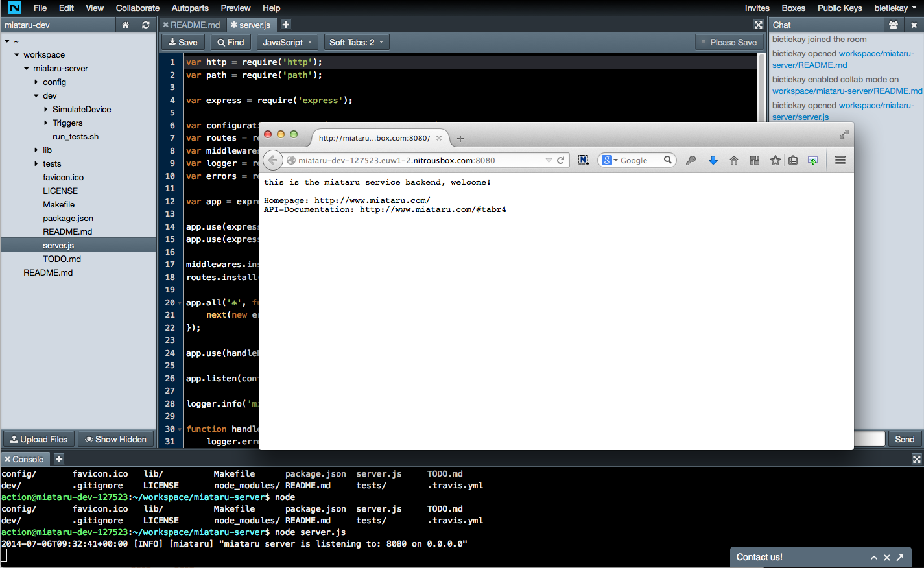This screenshot has width=924, height=568.
Task: Click the search magnifier in the Google box
Action: point(667,160)
